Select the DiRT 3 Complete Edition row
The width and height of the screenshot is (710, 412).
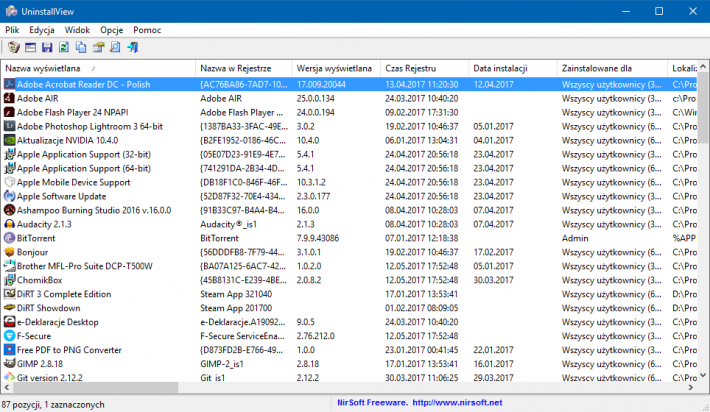[x=349, y=294]
